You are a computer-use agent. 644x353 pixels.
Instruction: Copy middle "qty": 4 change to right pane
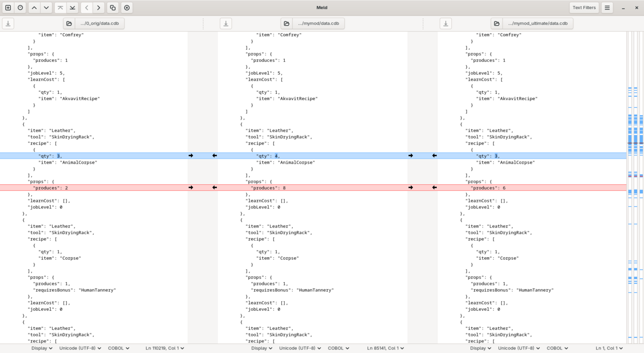(x=411, y=156)
